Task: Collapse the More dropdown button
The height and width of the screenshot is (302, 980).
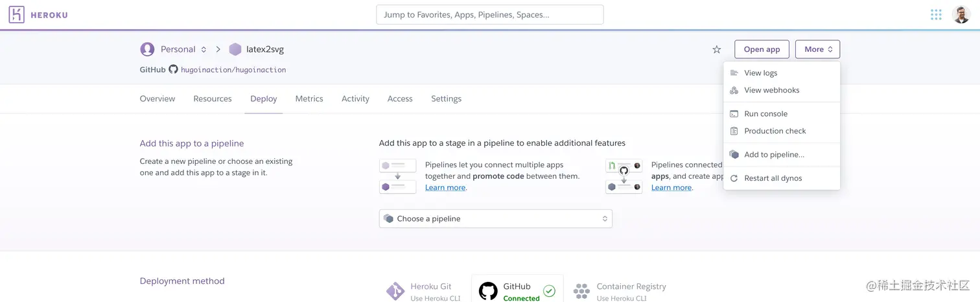Action: (x=817, y=49)
